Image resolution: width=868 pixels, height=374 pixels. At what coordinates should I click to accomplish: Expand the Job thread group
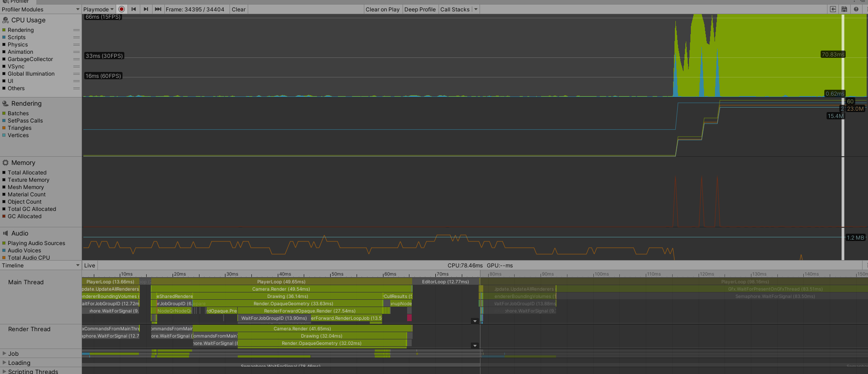(5, 354)
